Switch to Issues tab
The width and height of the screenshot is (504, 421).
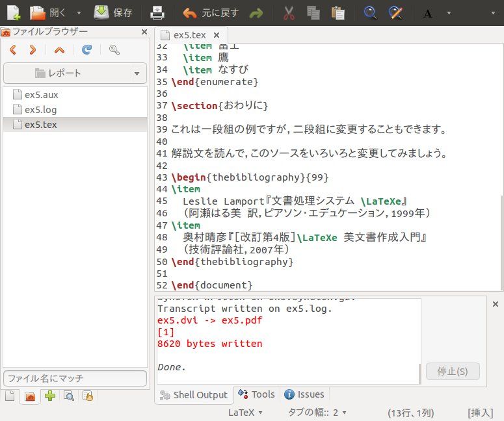[x=304, y=394]
